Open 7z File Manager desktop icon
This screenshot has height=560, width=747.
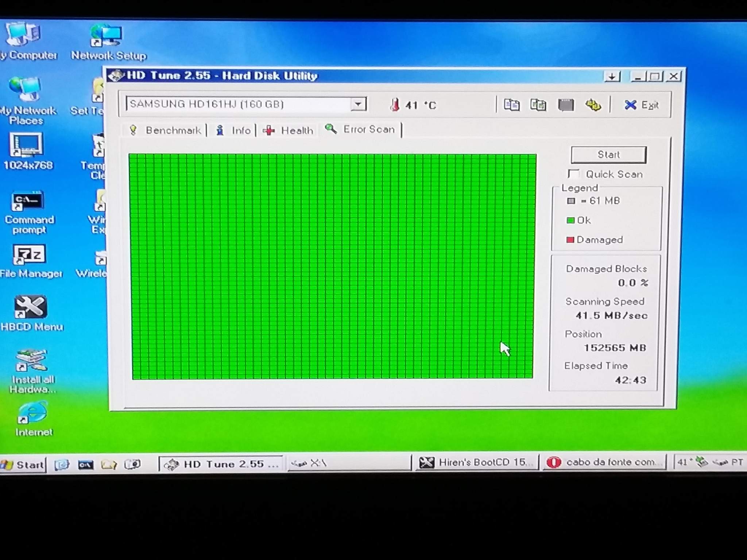point(30,261)
